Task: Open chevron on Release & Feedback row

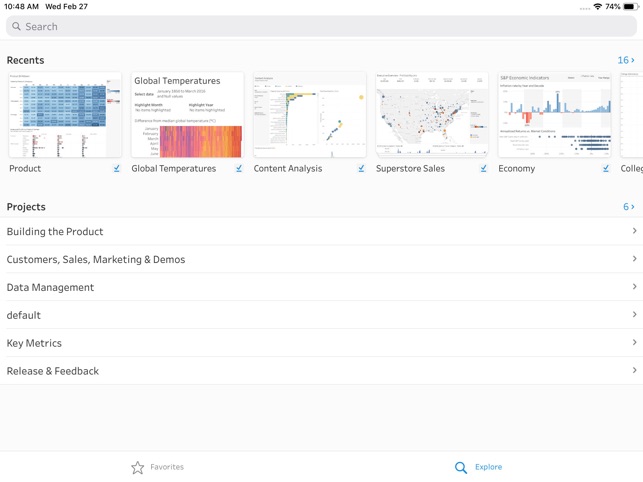Action: [x=634, y=370]
